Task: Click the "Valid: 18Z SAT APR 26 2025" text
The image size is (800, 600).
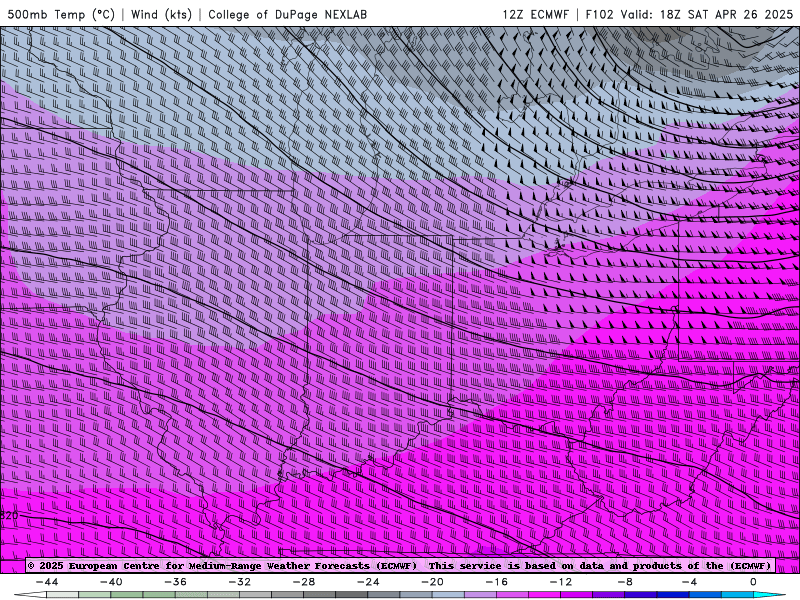Action: point(707,14)
